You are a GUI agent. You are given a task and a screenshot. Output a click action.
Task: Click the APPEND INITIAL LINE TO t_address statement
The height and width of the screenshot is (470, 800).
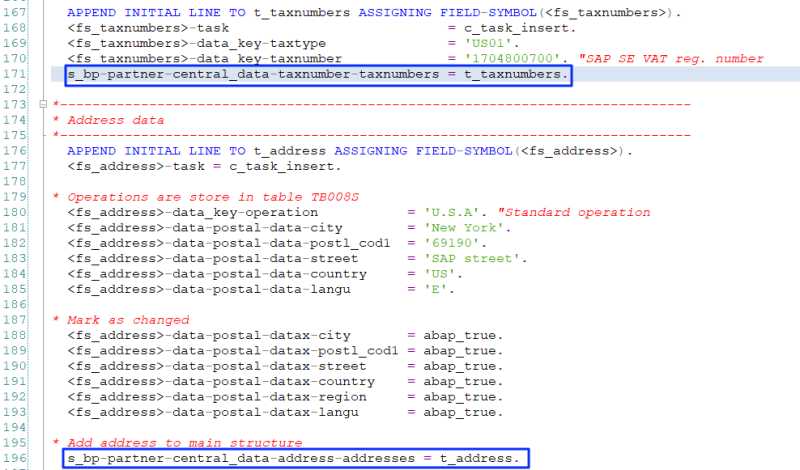pyautogui.click(x=350, y=151)
